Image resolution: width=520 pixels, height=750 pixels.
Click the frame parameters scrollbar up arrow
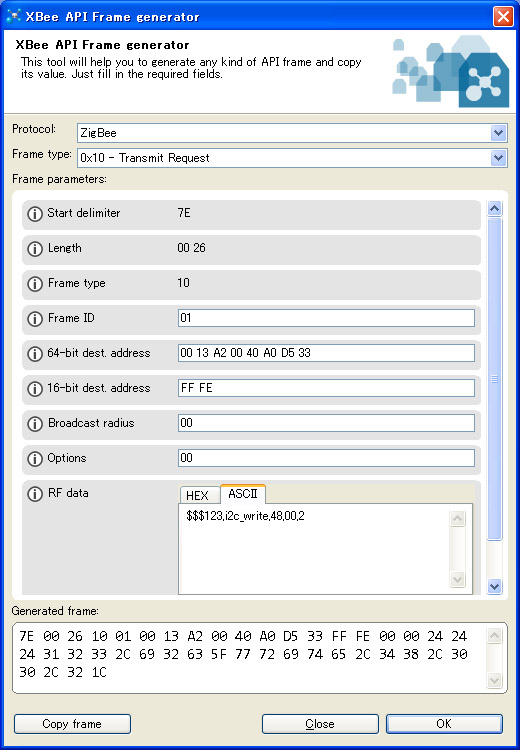pyautogui.click(x=494, y=209)
